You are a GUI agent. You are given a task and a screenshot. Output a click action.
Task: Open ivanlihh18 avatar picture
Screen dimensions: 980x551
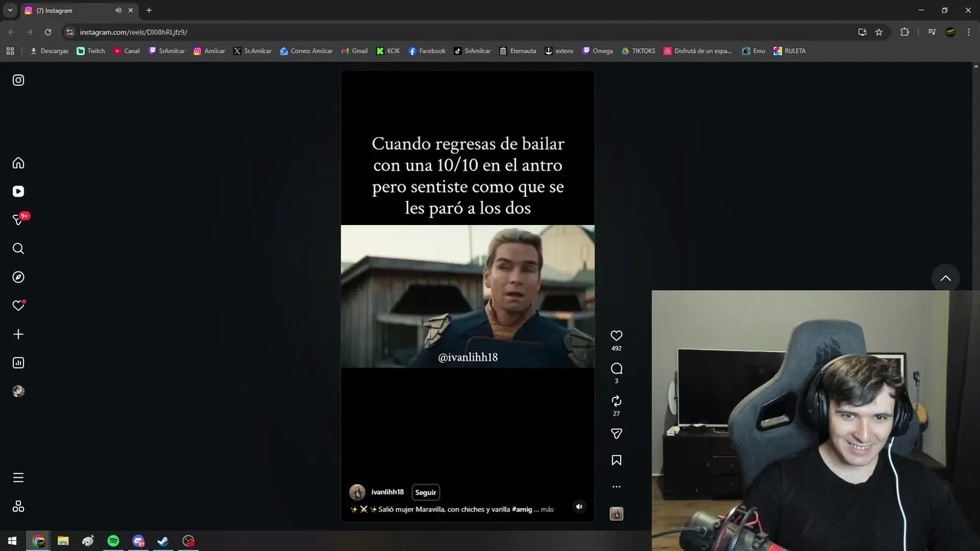coord(357,492)
